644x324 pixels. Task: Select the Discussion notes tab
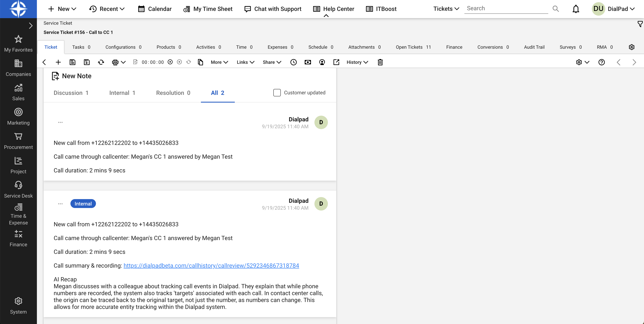click(x=71, y=93)
